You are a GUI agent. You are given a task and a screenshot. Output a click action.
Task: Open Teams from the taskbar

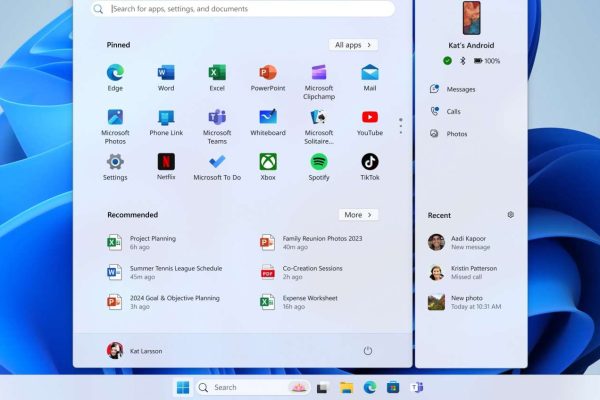point(416,388)
